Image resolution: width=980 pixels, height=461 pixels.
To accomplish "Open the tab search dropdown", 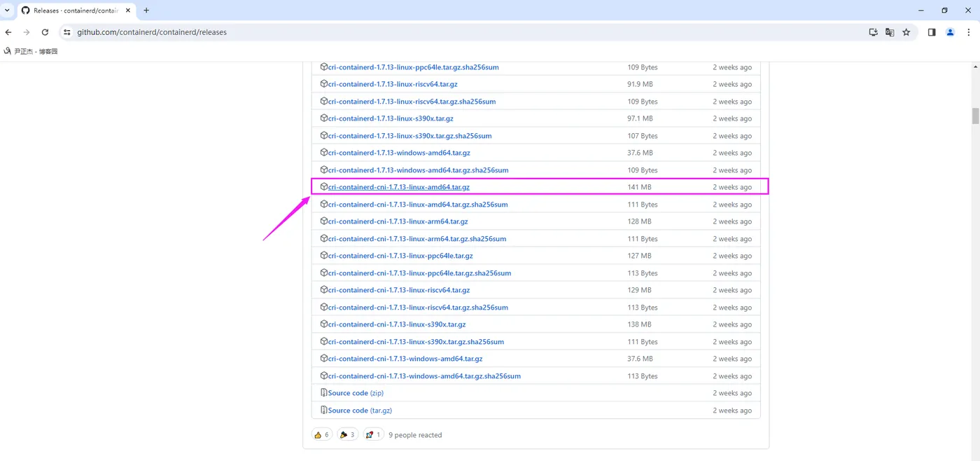I will click(x=7, y=11).
